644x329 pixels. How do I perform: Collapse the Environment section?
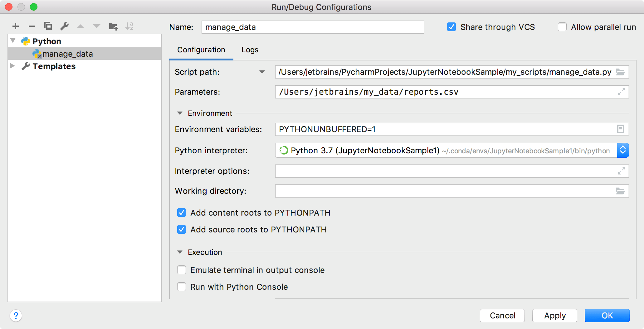click(x=179, y=113)
